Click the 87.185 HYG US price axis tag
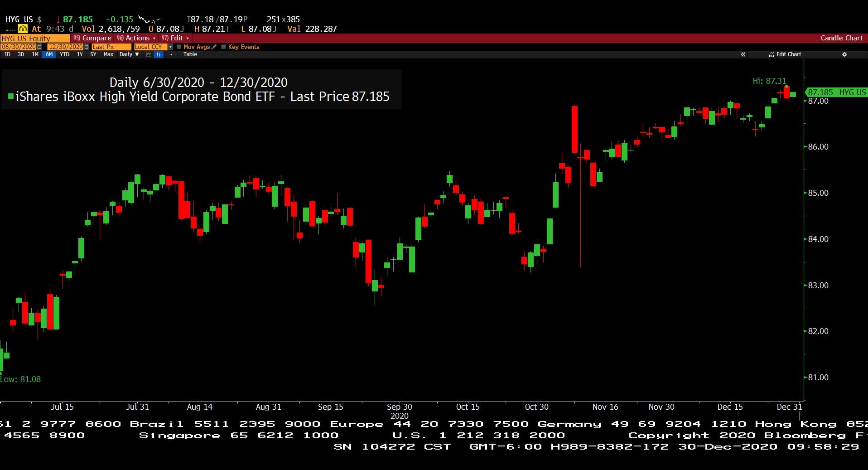Screen dimensions: 868x470 point(836,92)
